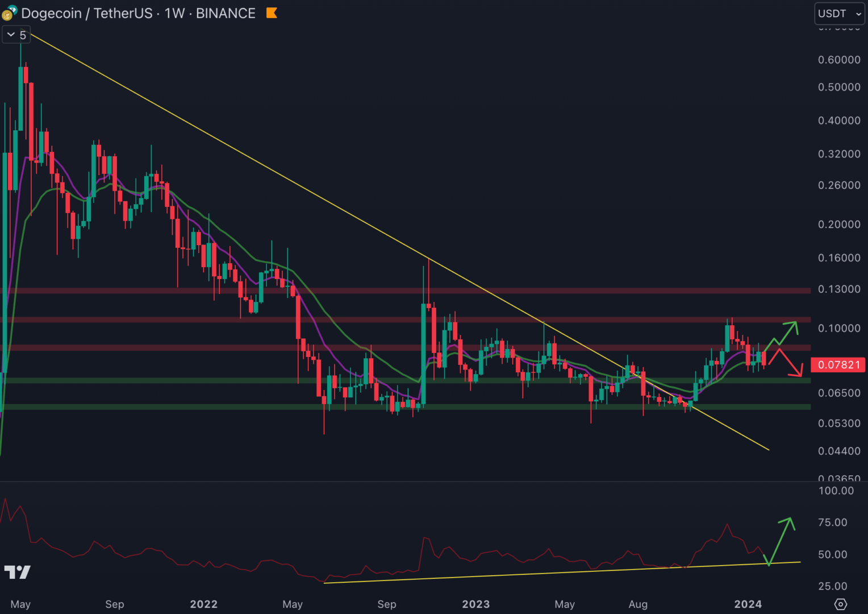868x614 pixels.
Task: Click the Dogecoin coin logo icon
Action: pyautogui.click(x=9, y=13)
